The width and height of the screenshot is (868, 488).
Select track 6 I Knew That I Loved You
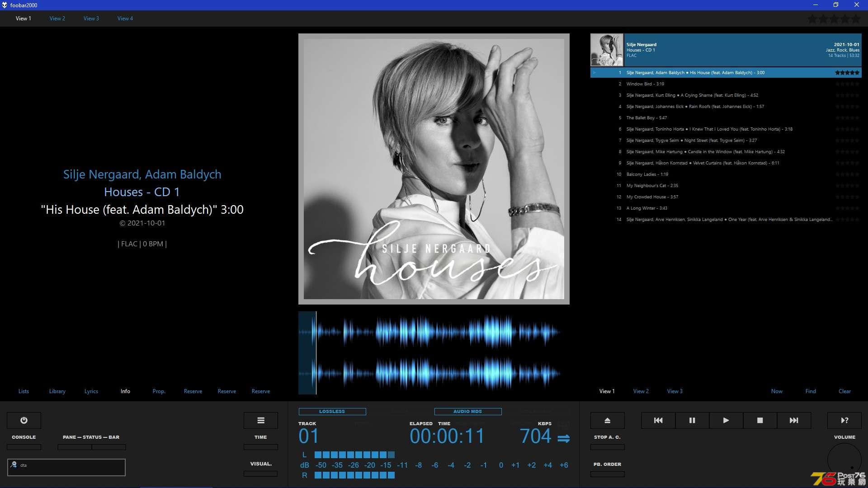[726, 129]
